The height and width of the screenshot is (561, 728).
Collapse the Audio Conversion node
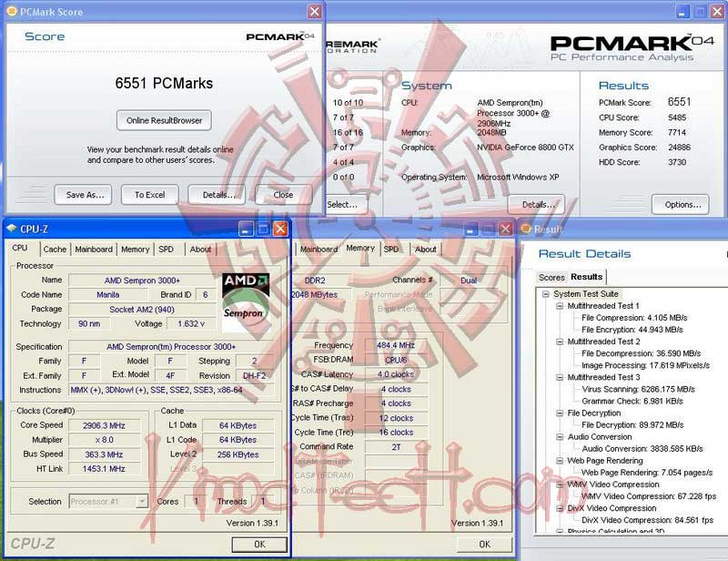pyautogui.click(x=560, y=437)
